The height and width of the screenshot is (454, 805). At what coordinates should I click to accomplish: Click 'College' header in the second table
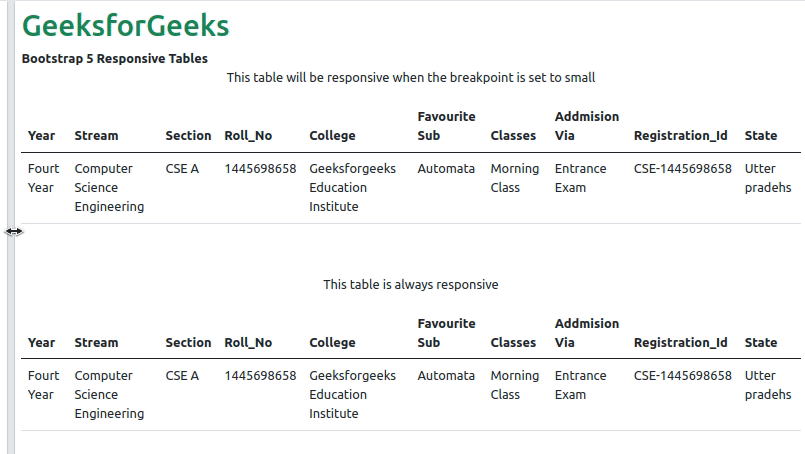(332, 343)
